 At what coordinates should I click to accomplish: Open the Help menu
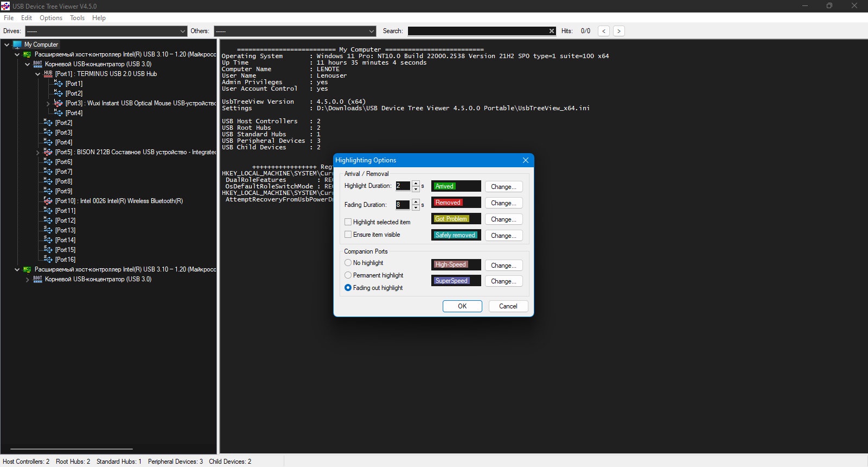click(99, 18)
